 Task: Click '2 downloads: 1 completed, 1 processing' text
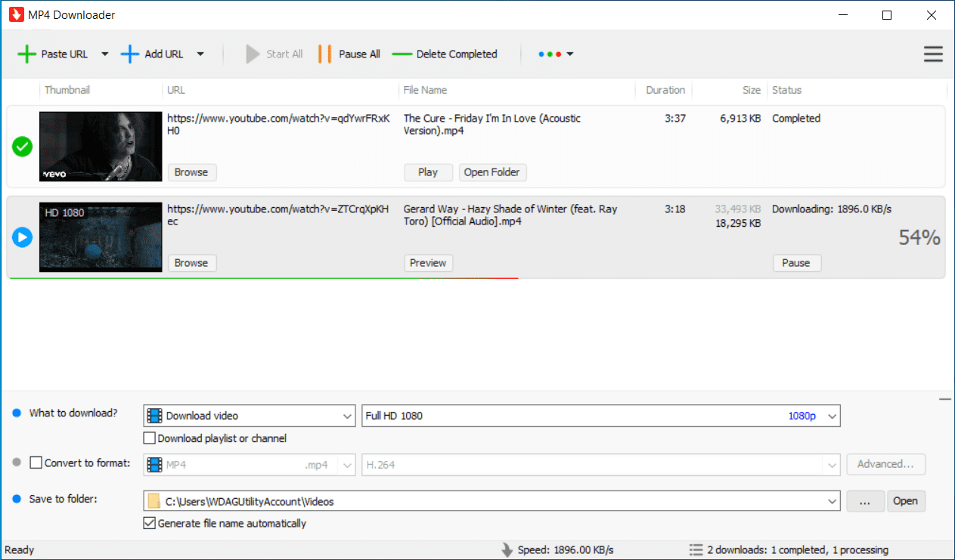click(x=798, y=550)
